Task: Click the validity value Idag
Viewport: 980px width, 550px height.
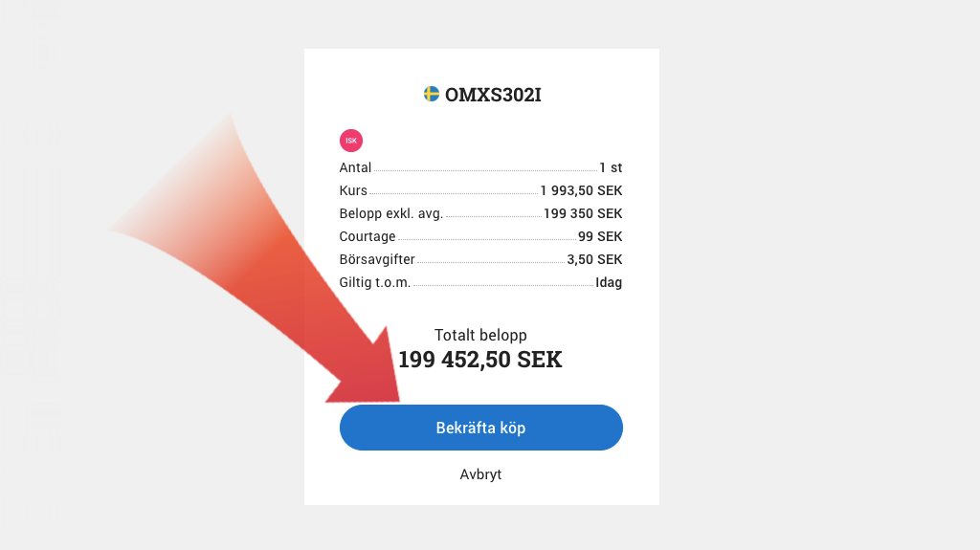Action: 609,282
